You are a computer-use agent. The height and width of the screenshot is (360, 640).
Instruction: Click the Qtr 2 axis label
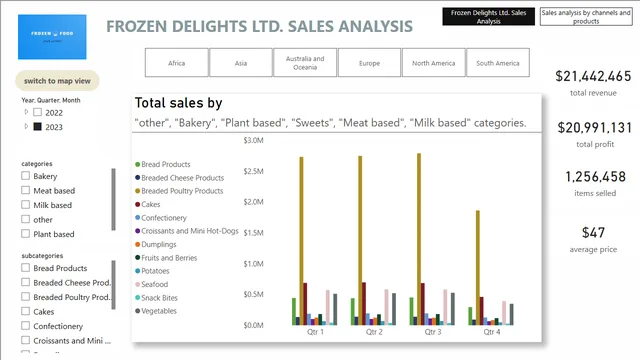point(374,332)
